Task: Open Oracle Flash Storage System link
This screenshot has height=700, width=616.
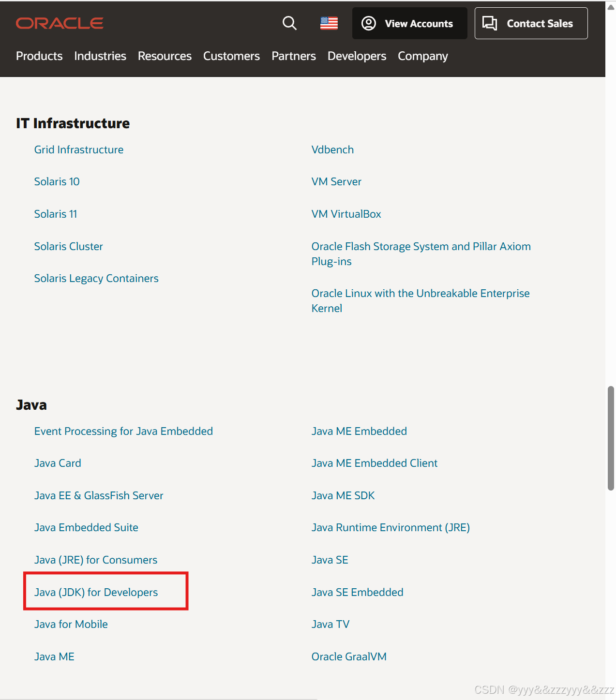Action: [x=421, y=253]
